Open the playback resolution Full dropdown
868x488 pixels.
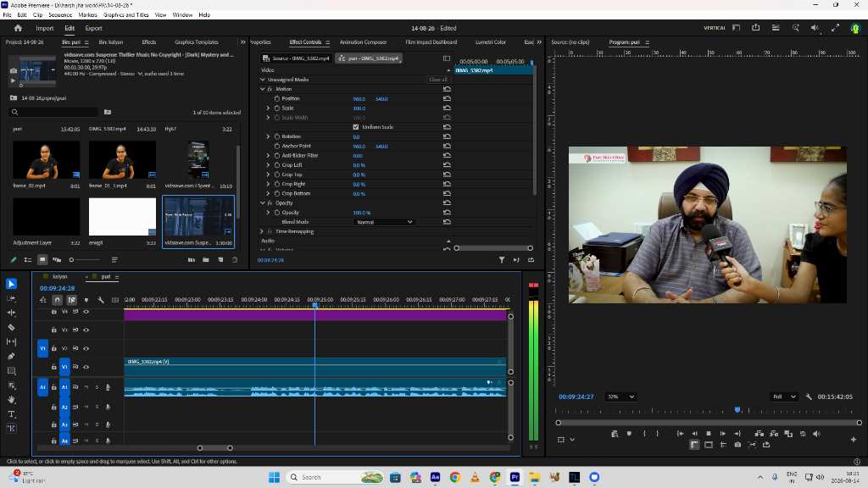(784, 396)
